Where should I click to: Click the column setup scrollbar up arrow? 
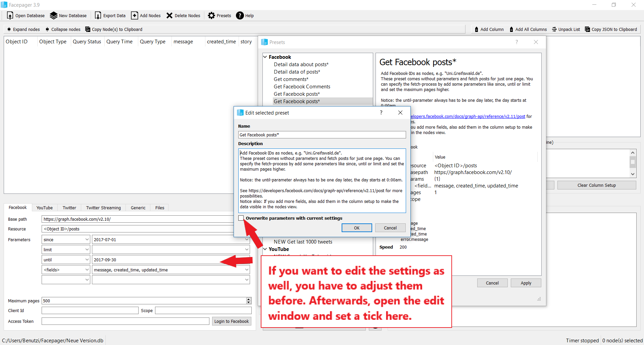(633, 153)
